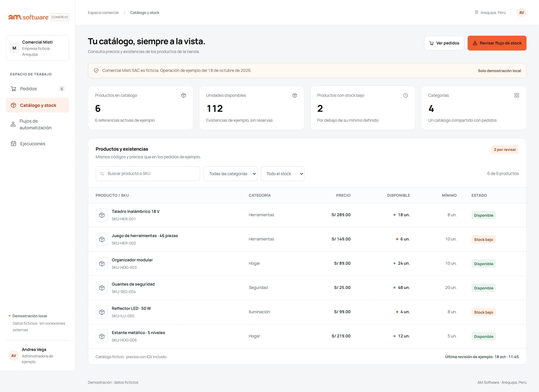Click the Ver pedidos button
The width and height of the screenshot is (539, 392).
tap(444, 43)
